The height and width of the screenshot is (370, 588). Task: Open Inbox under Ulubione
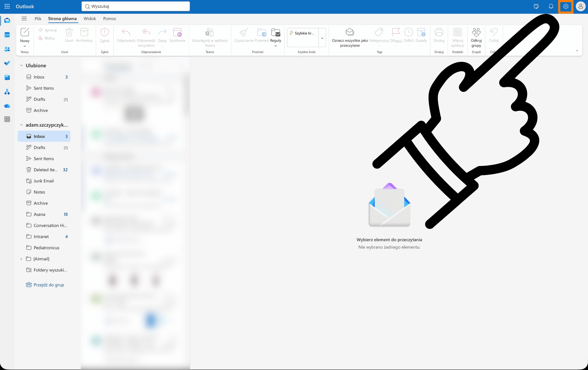(x=44, y=77)
